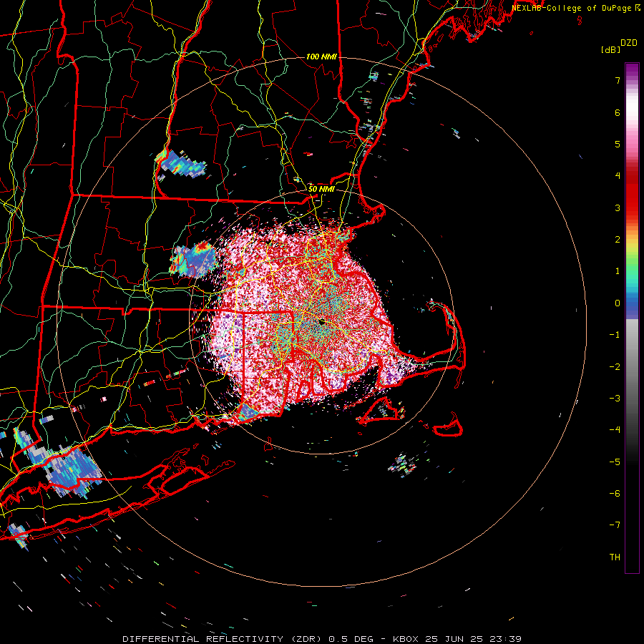Screen dimensions: 644x644
Task: Click the TH threshold label on scale
Action: coord(615,557)
